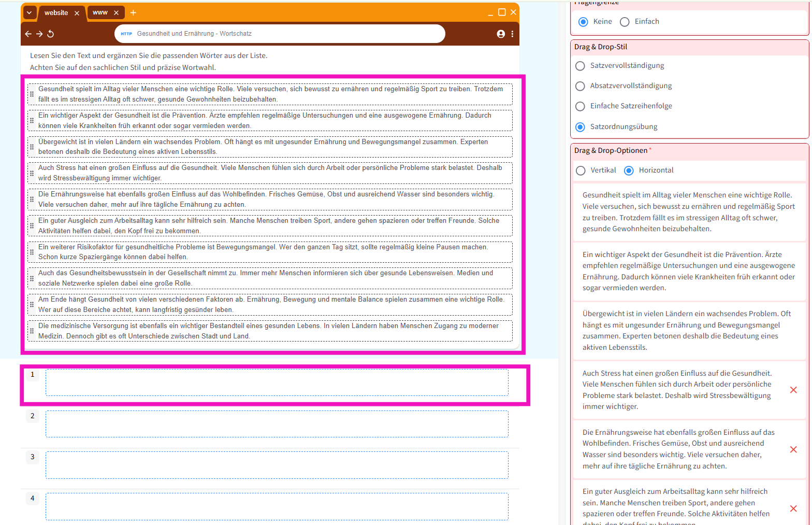
Task: Click the browser forward arrow icon
Action: (x=39, y=34)
